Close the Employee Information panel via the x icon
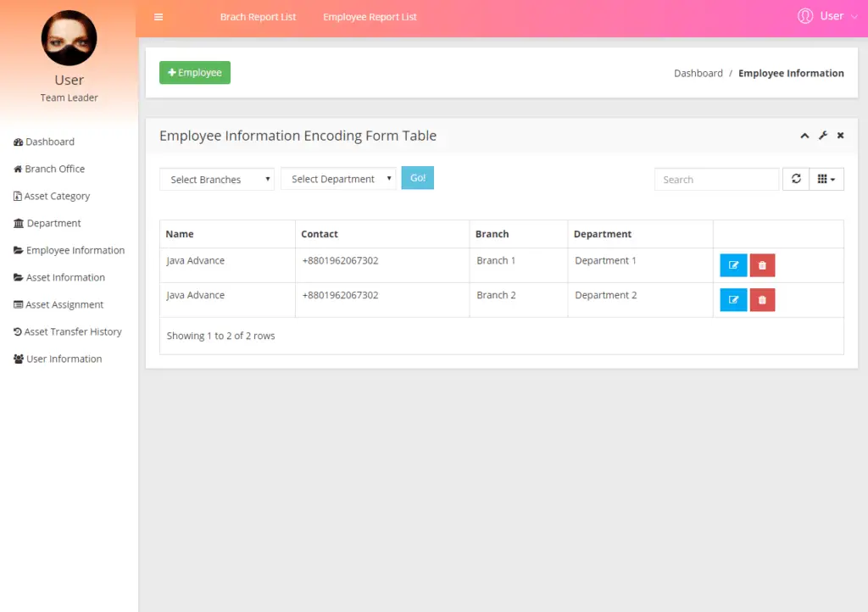868x612 pixels. tap(839, 135)
